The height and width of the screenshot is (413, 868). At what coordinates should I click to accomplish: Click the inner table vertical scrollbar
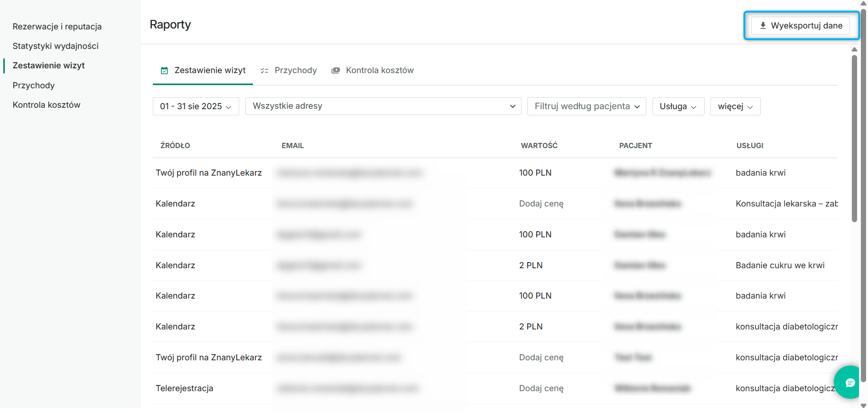tap(854, 138)
